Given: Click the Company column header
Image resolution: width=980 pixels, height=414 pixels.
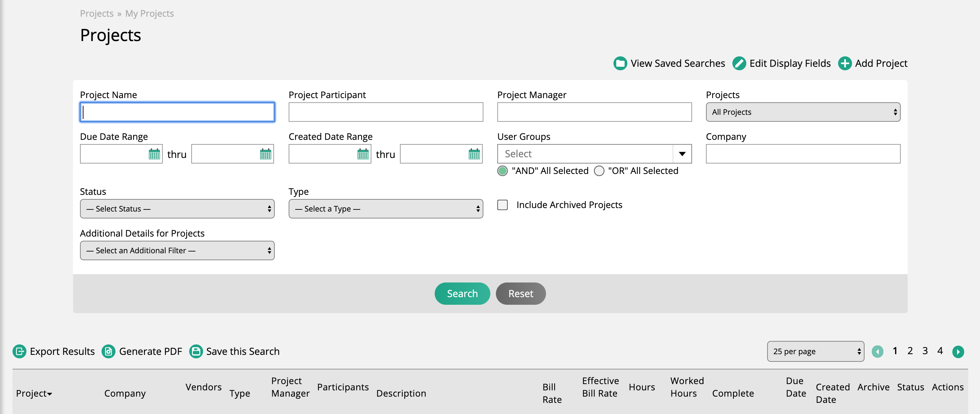Looking at the screenshot, I should (125, 393).
